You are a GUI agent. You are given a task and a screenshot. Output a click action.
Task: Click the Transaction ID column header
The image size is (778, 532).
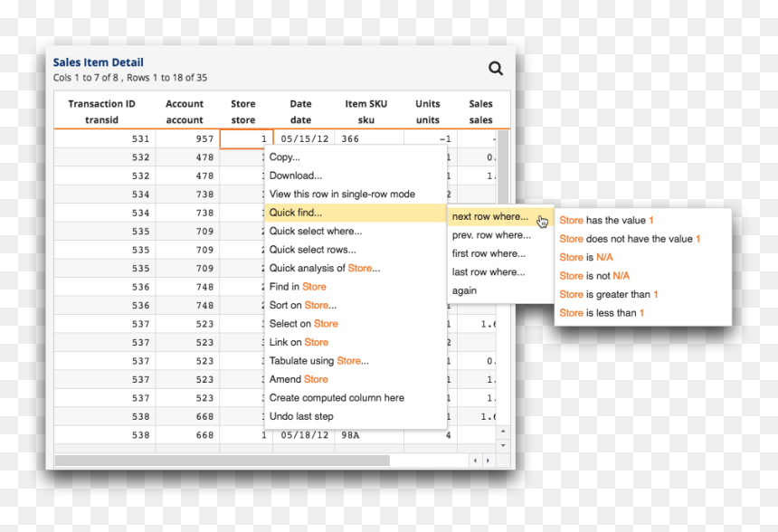pos(101,111)
